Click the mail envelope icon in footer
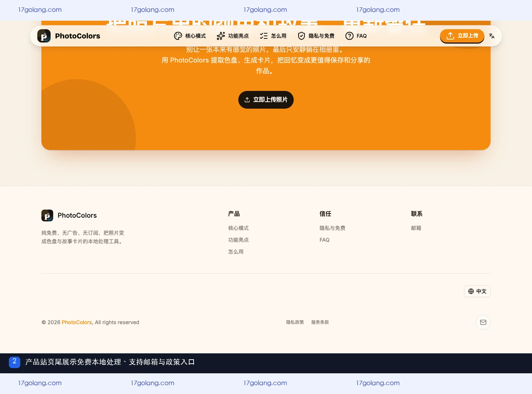 point(483,322)
